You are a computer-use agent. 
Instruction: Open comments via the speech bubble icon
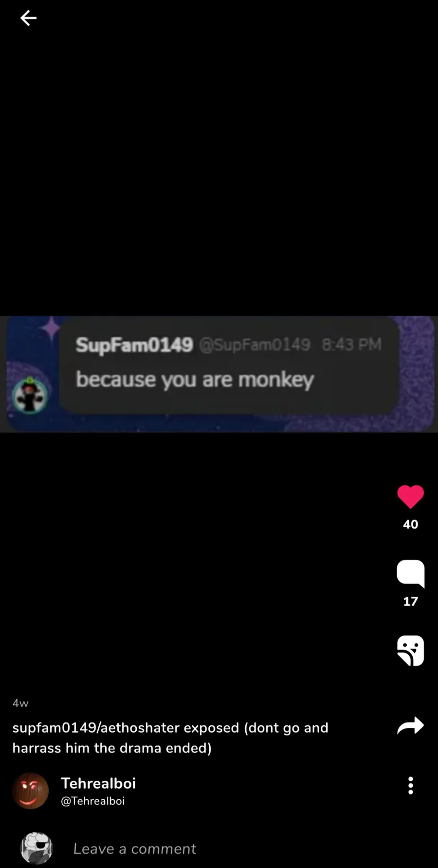pos(410,574)
